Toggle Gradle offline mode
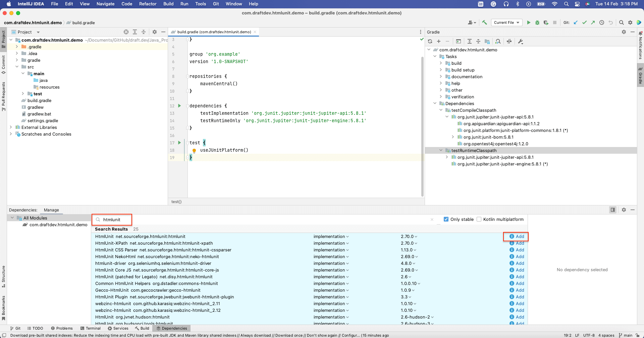This screenshot has height=338, width=644. pyautogui.click(x=509, y=41)
